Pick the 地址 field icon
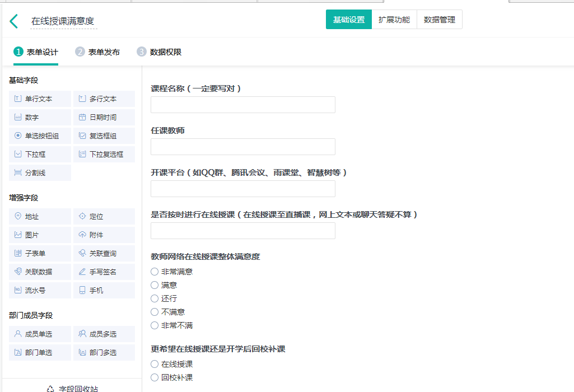Image resolution: width=574 pixels, height=392 pixels. tap(18, 217)
